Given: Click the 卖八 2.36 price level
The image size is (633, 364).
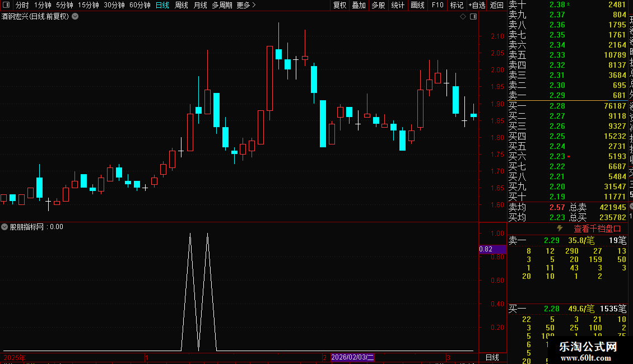Looking at the screenshot, I should pyautogui.click(x=557, y=25).
